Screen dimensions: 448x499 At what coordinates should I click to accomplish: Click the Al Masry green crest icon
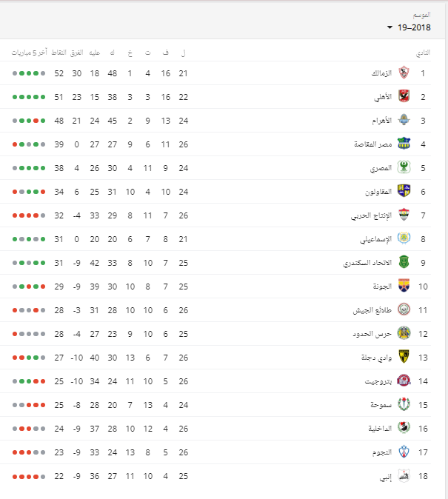(404, 167)
